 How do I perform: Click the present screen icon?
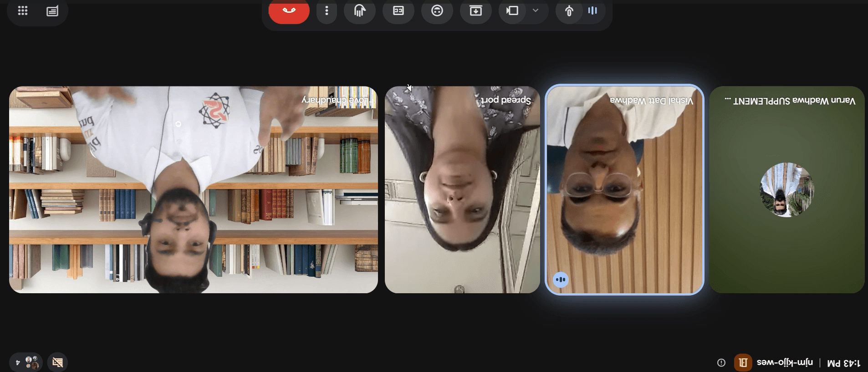(x=476, y=11)
